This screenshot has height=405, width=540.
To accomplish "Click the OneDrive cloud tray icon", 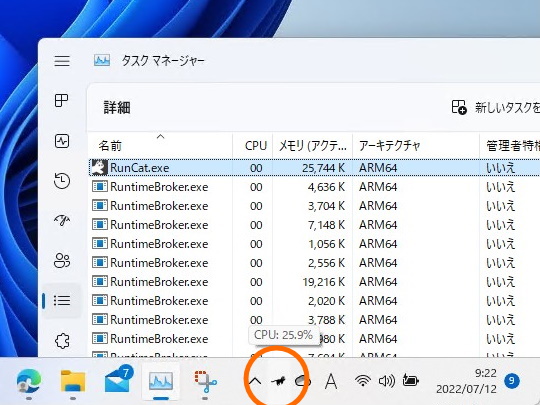I will pos(303,381).
